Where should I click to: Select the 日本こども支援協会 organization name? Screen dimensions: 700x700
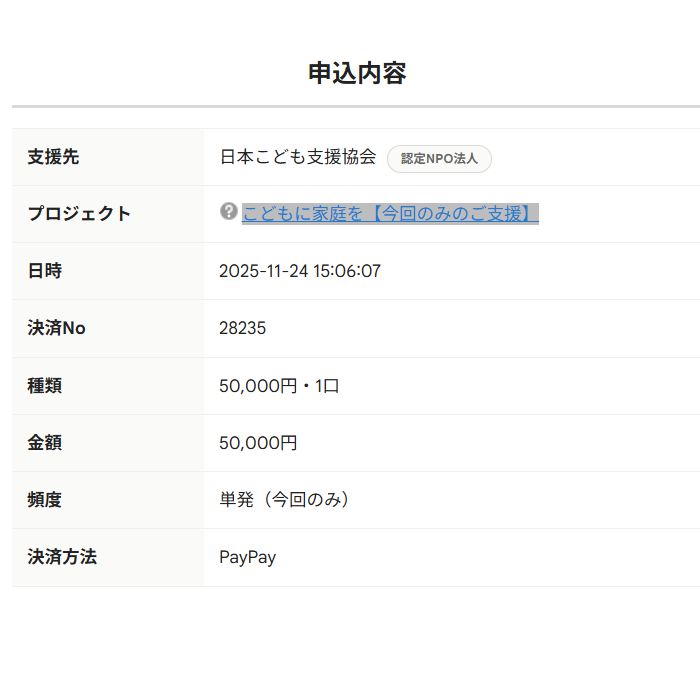298,157
